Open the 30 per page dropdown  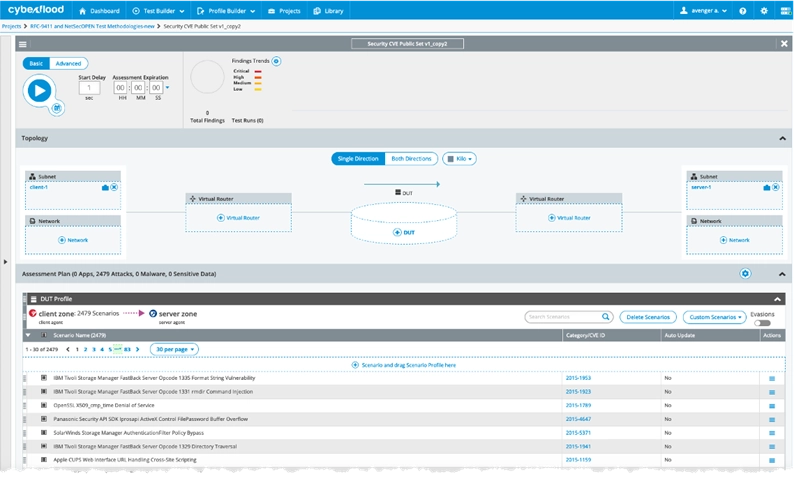pyautogui.click(x=174, y=349)
